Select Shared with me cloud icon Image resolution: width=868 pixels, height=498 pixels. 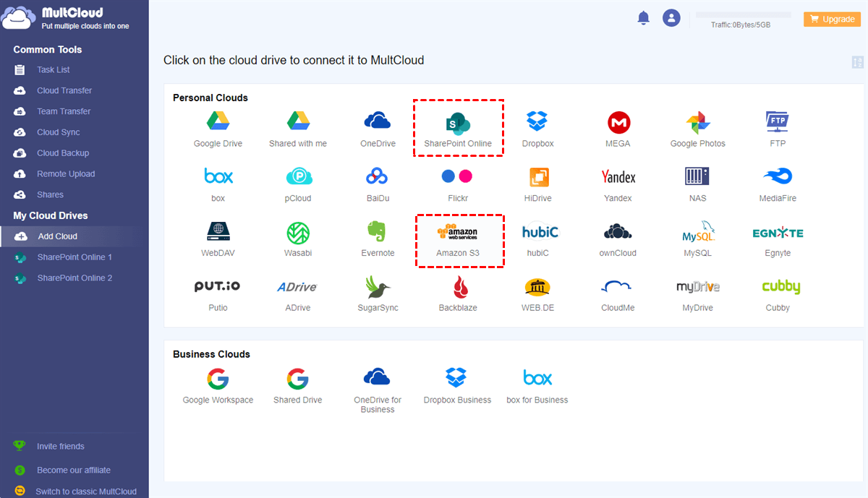click(x=298, y=129)
